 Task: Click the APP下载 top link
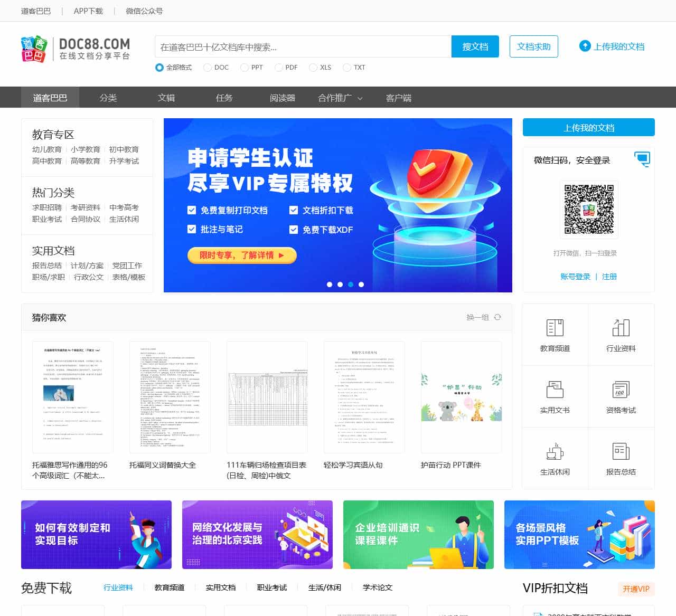coord(88,11)
